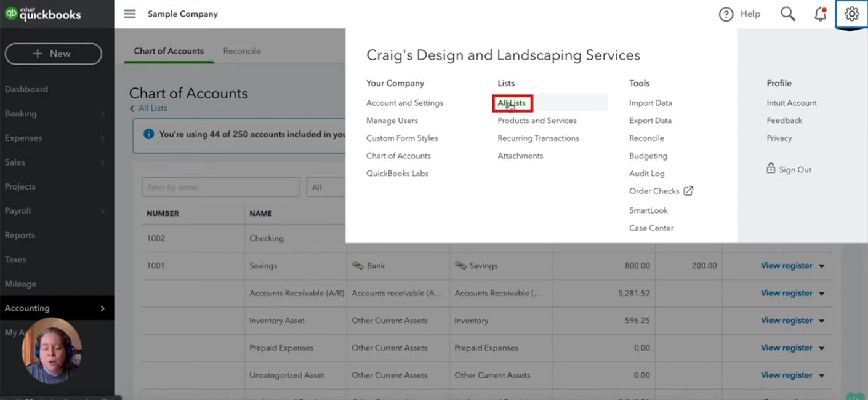Click the Savings row Bank icon
Viewport: 868px width, 400px height.
[x=358, y=265]
